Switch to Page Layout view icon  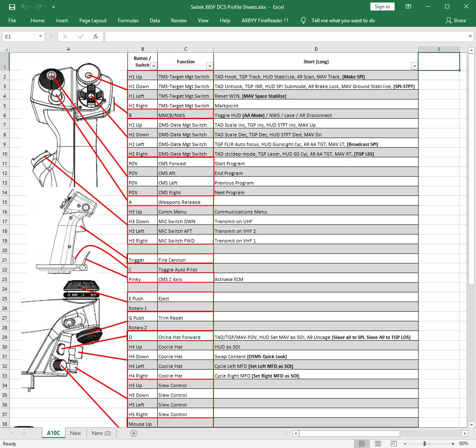pyautogui.click(x=378, y=443)
